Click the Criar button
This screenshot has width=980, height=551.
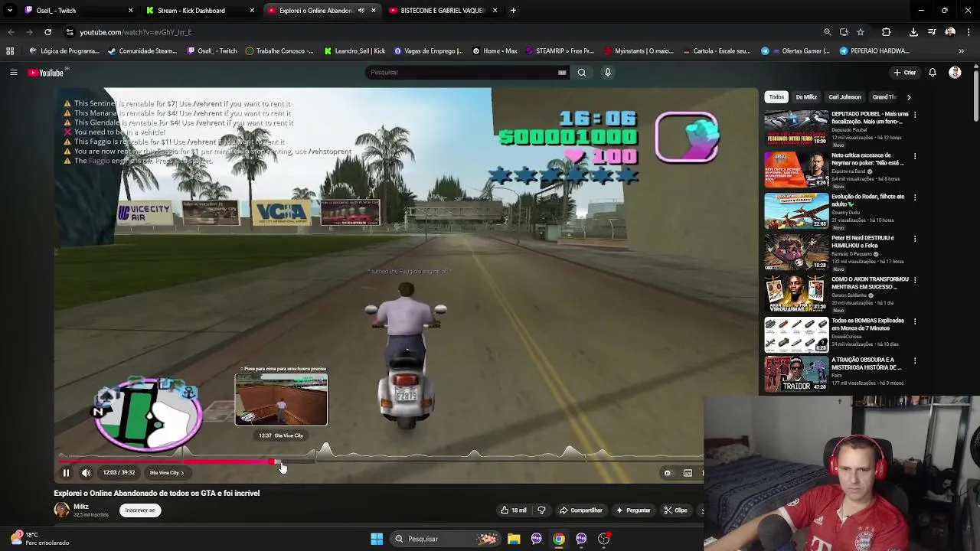tap(904, 73)
